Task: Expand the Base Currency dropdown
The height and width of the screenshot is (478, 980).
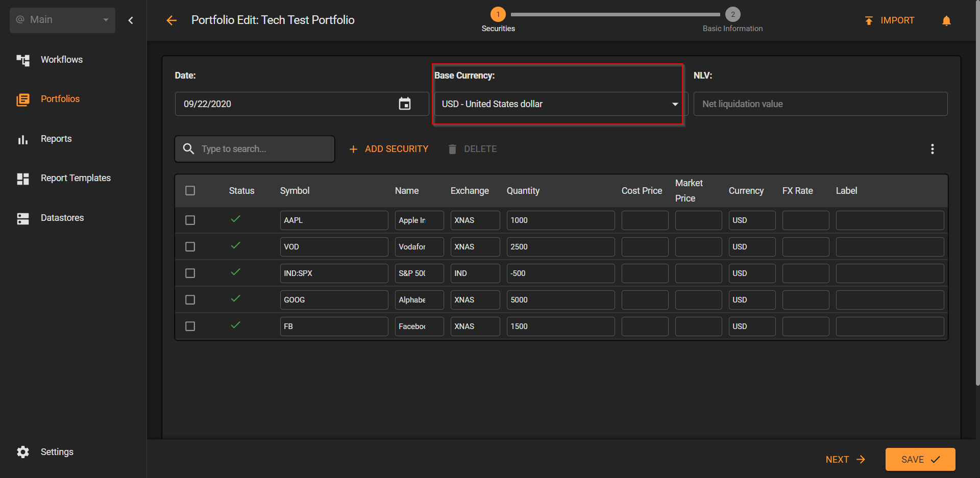Action: point(559,104)
